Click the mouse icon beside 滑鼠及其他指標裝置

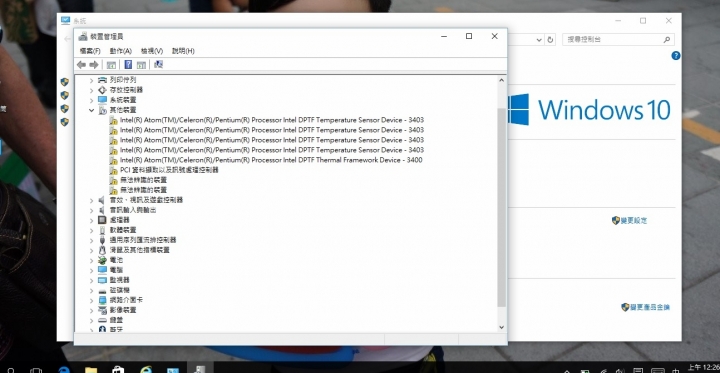pyautogui.click(x=102, y=250)
